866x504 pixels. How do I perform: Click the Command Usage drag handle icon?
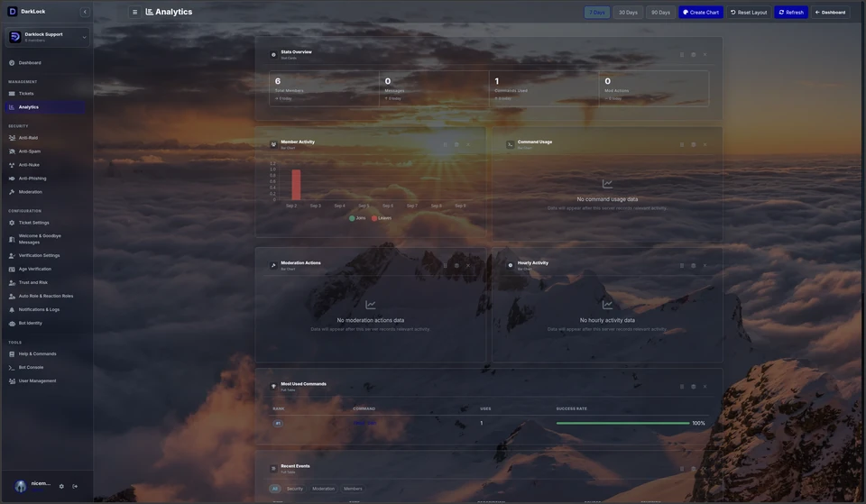(682, 144)
